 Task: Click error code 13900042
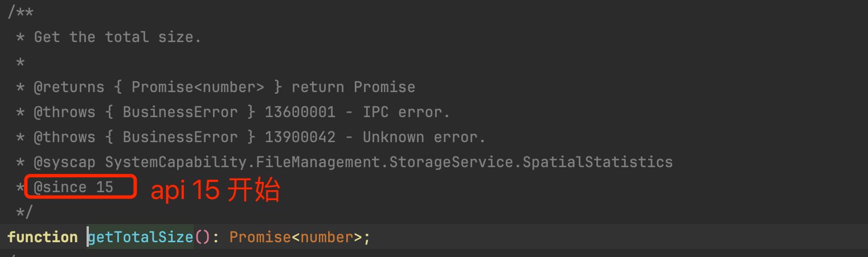click(x=300, y=137)
